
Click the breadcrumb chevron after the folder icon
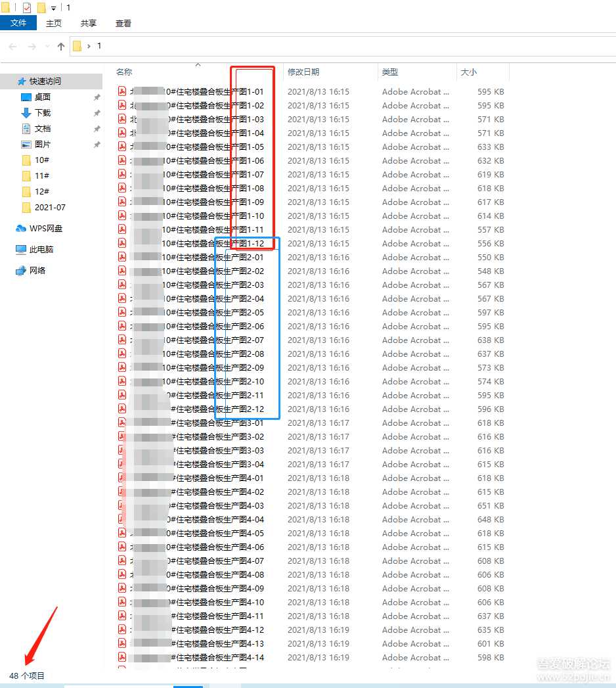(87, 46)
